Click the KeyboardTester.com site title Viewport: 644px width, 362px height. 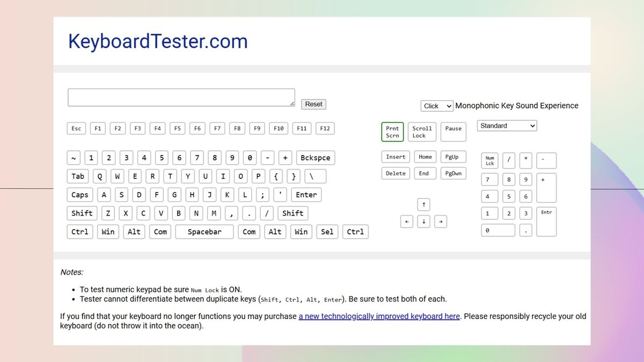coord(158,41)
